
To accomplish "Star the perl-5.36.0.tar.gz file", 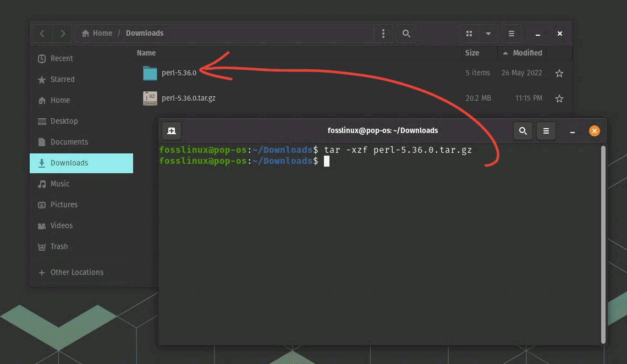I will point(559,98).
